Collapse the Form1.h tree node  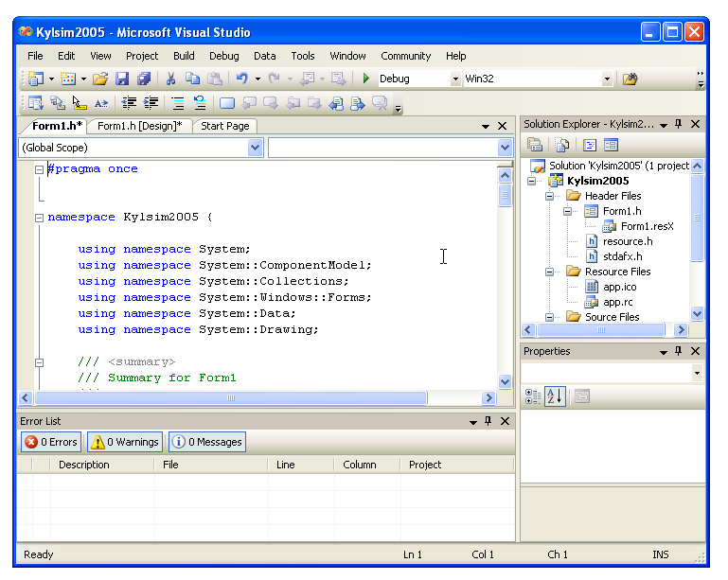pyautogui.click(x=567, y=212)
